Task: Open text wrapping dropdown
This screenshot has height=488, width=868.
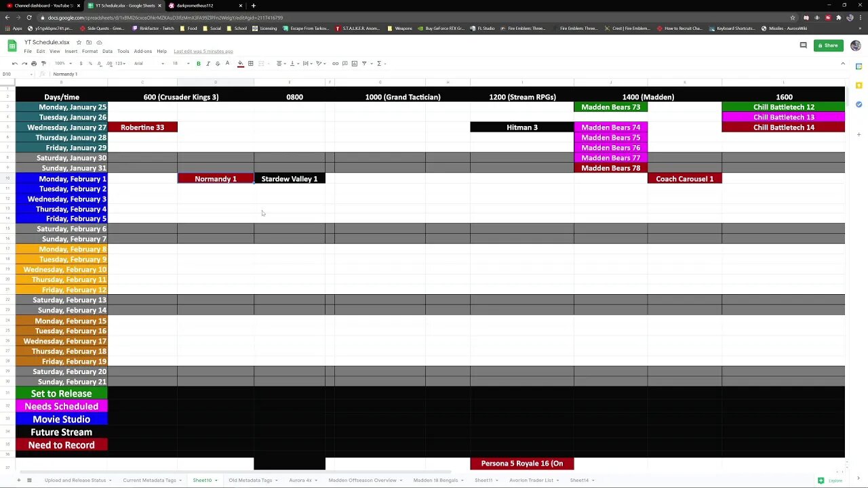Action: [x=307, y=64]
